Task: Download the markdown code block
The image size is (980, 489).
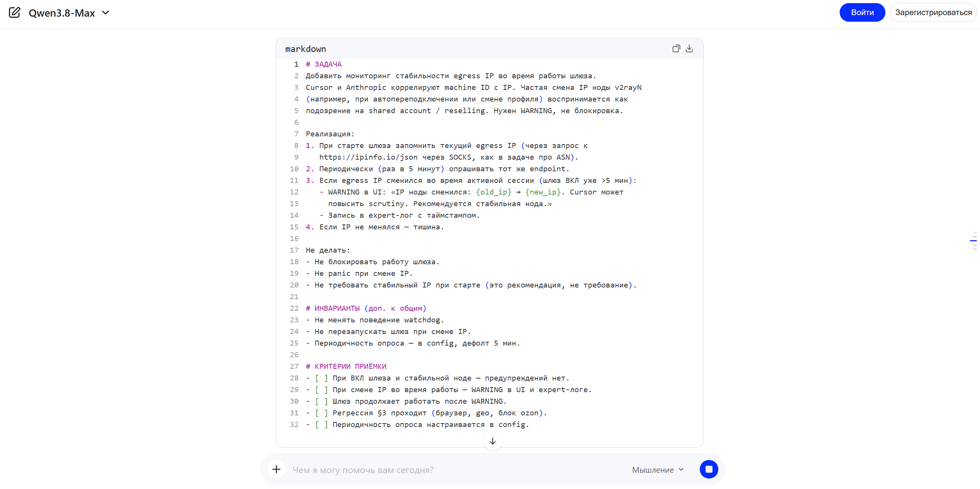Action: coord(689,48)
